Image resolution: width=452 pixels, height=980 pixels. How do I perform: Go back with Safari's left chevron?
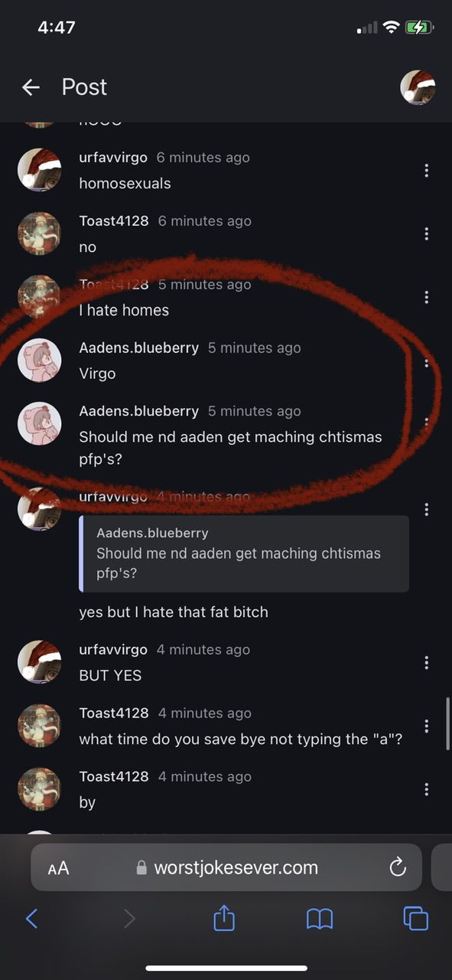[x=31, y=918]
